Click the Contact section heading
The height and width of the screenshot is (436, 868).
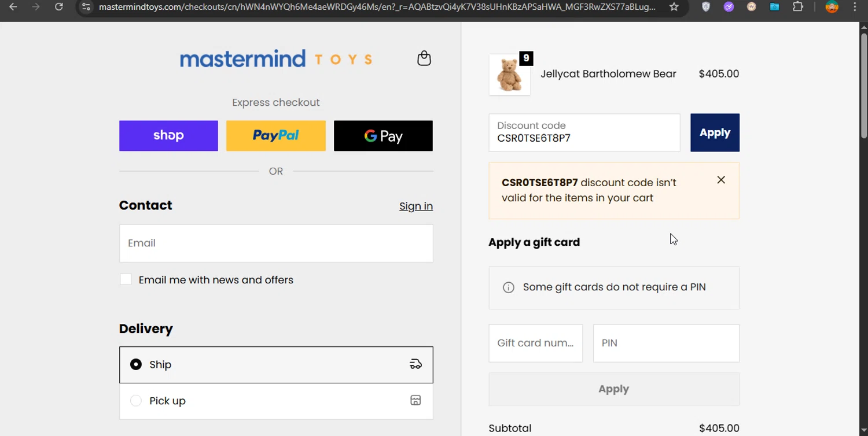(145, 205)
